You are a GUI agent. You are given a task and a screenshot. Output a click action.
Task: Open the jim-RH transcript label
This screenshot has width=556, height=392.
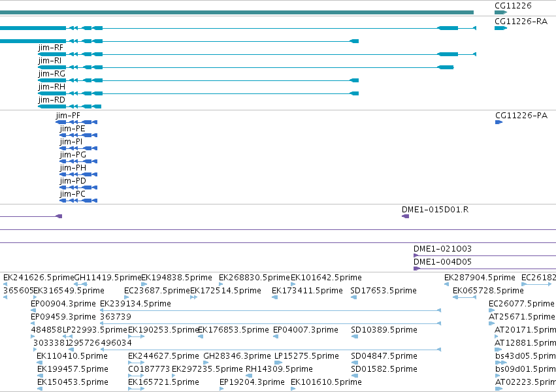tap(52, 87)
